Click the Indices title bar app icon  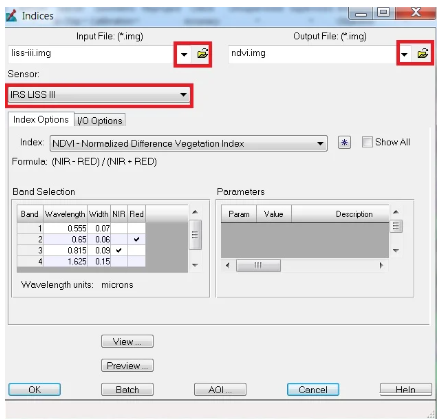coord(11,16)
